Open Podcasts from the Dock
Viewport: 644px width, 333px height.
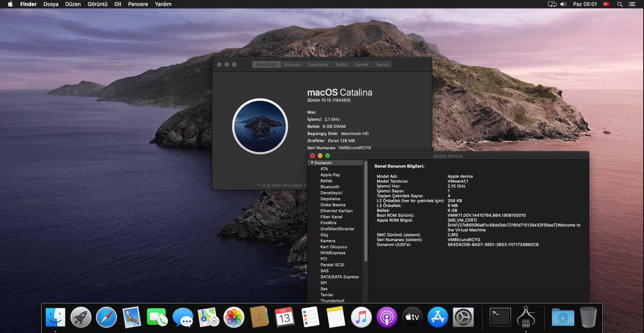(x=387, y=317)
